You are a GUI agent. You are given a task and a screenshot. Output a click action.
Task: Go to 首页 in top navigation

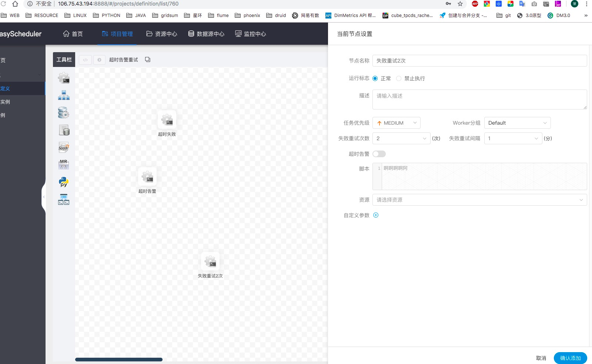pos(73,34)
